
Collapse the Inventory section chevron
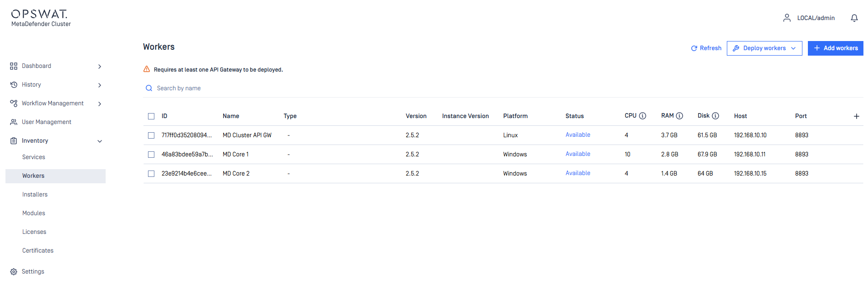(x=100, y=141)
